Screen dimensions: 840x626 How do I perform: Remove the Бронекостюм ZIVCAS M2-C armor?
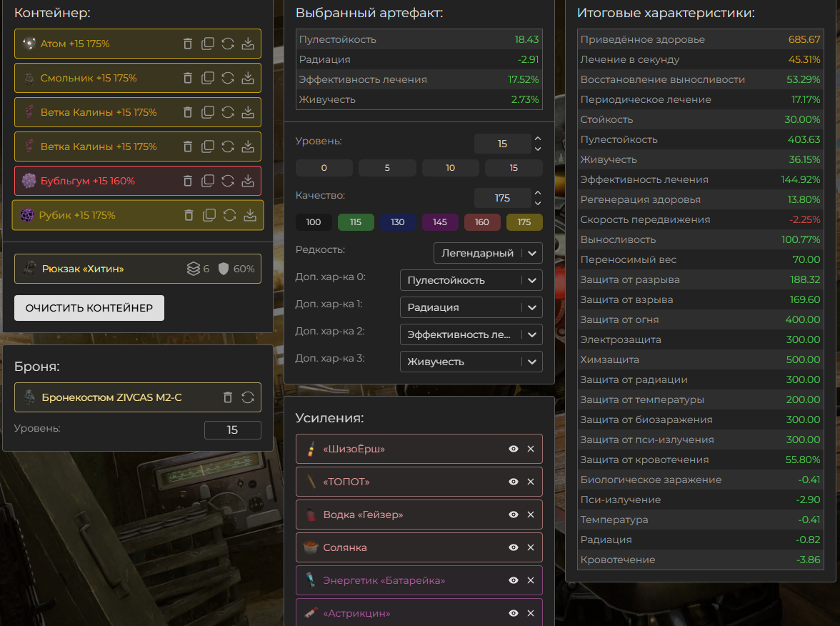(x=228, y=397)
